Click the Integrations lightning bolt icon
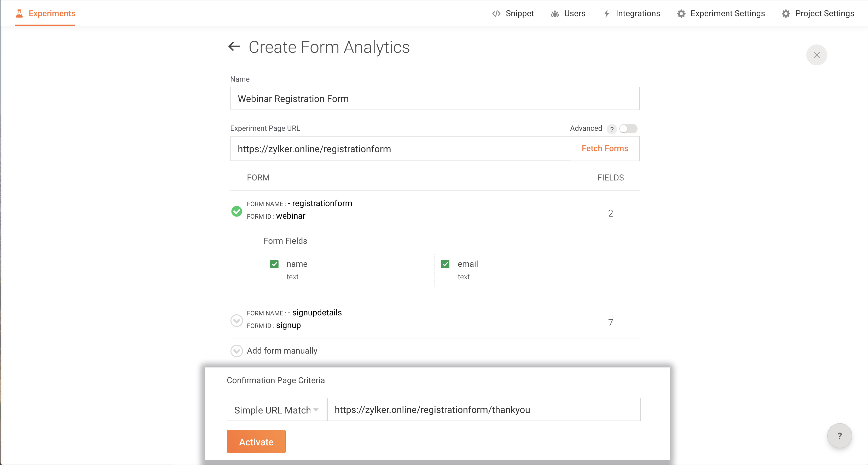The height and width of the screenshot is (465, 868). [x=606, y=14]
